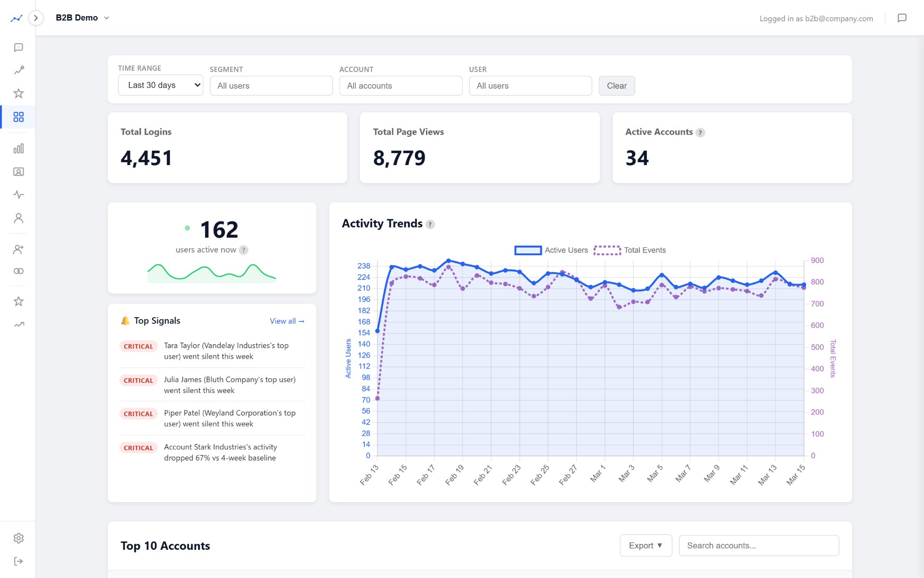Select the dashboard grid icon in sidebar
This screenshot has height=578, width=924.
coord(18,117)
